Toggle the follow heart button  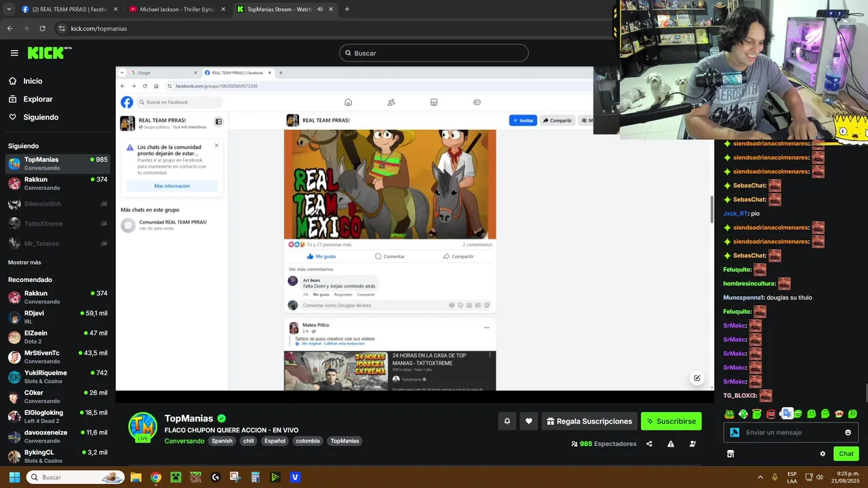coord(529,421)
